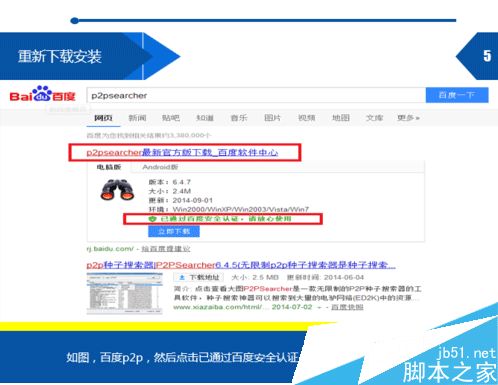Click the green security shield icon
Image resolution: width=498 pixels, height=385 pixels.
pos(152,219)
